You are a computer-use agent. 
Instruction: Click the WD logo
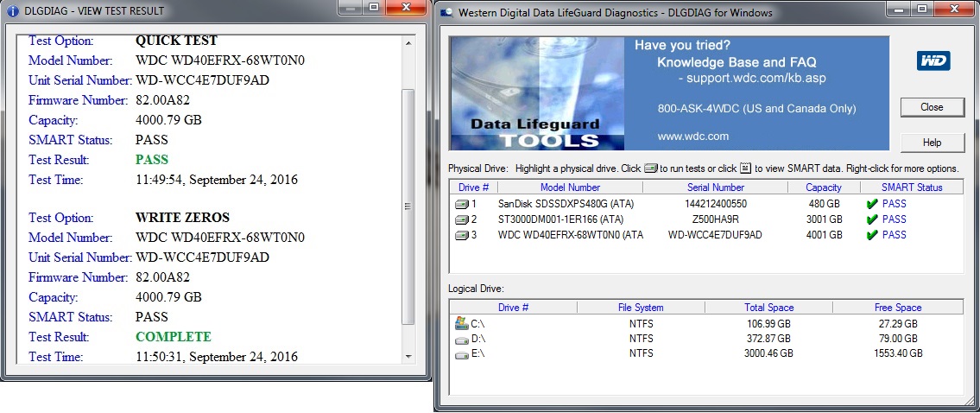(933, 61)
